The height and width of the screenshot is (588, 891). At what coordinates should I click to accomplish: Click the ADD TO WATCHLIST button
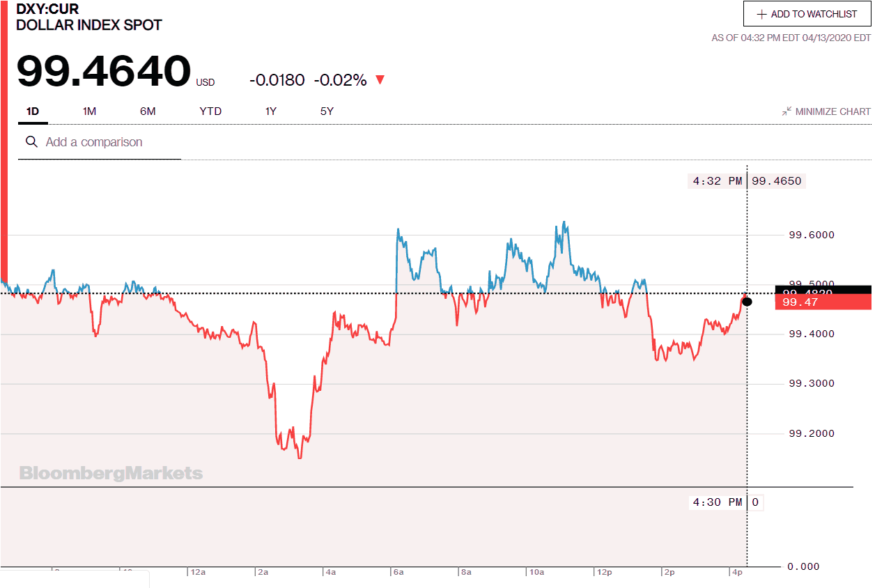(806, 13)
